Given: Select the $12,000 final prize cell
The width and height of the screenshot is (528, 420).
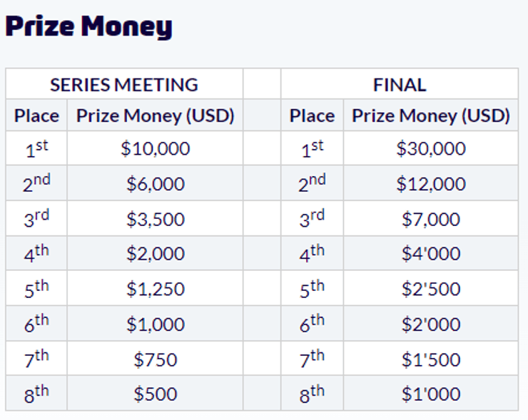Looking at the screenshot, I should (x=431, y=184).
